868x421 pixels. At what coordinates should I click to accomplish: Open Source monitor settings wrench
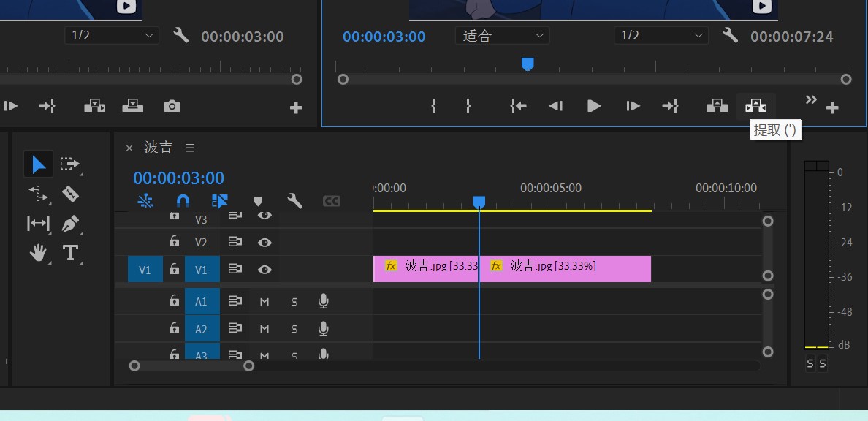pos(180,36)
